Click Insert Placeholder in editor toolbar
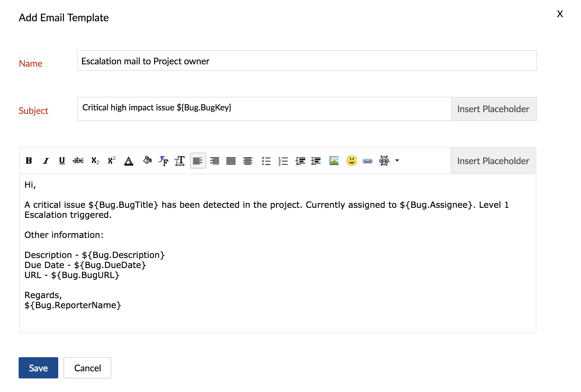The image size is (581, 392). 493,161
